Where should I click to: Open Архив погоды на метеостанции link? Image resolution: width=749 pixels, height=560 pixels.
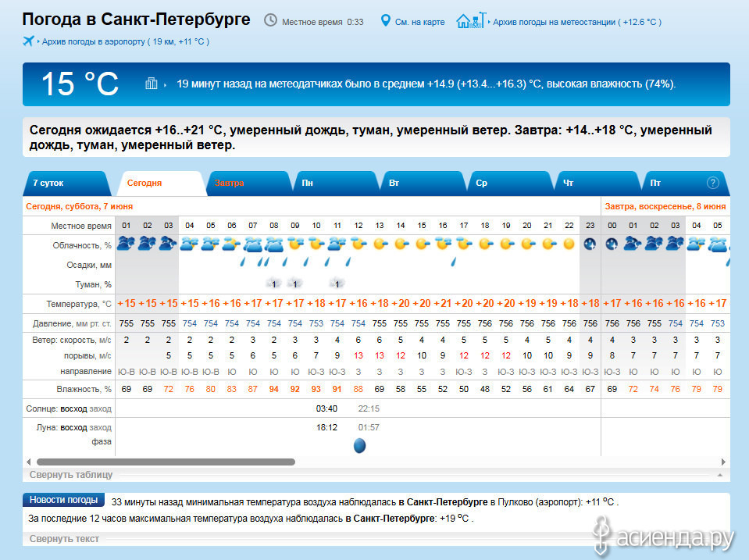(577, 22)
